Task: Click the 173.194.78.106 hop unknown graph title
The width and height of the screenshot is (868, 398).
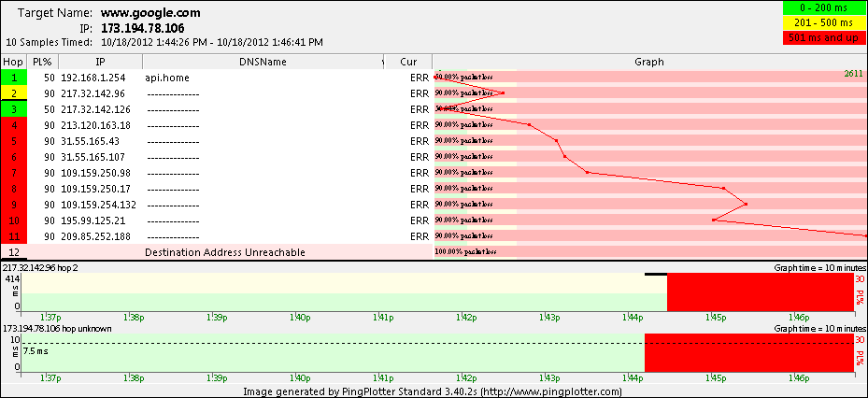Action: tap(57, 328)
